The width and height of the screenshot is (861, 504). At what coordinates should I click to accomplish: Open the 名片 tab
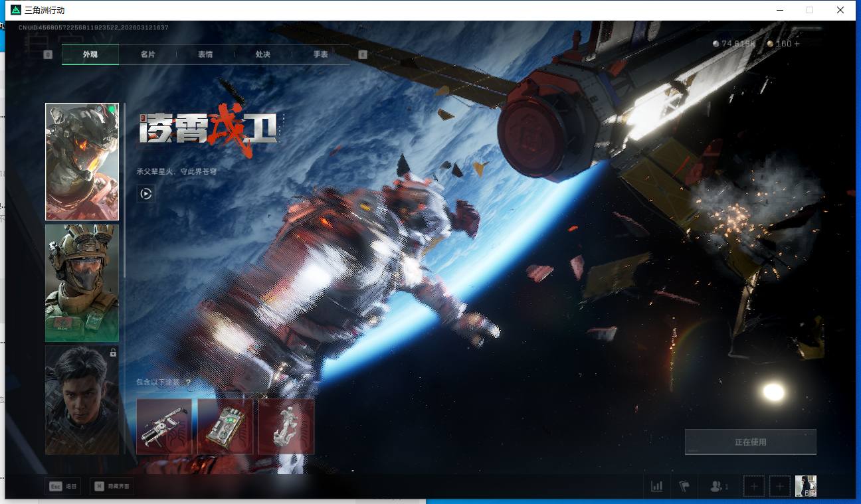pyautogui.click(x=147, y=54)
